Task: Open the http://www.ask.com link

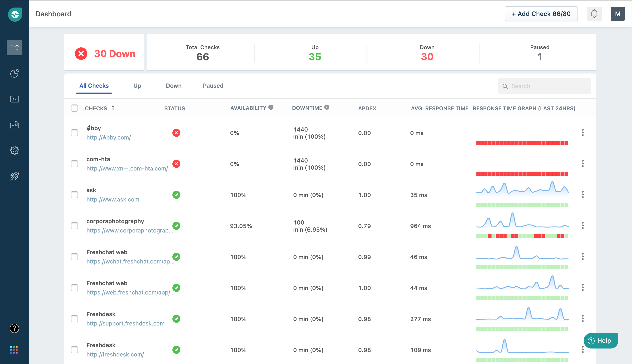Action: tap(113, 199)
